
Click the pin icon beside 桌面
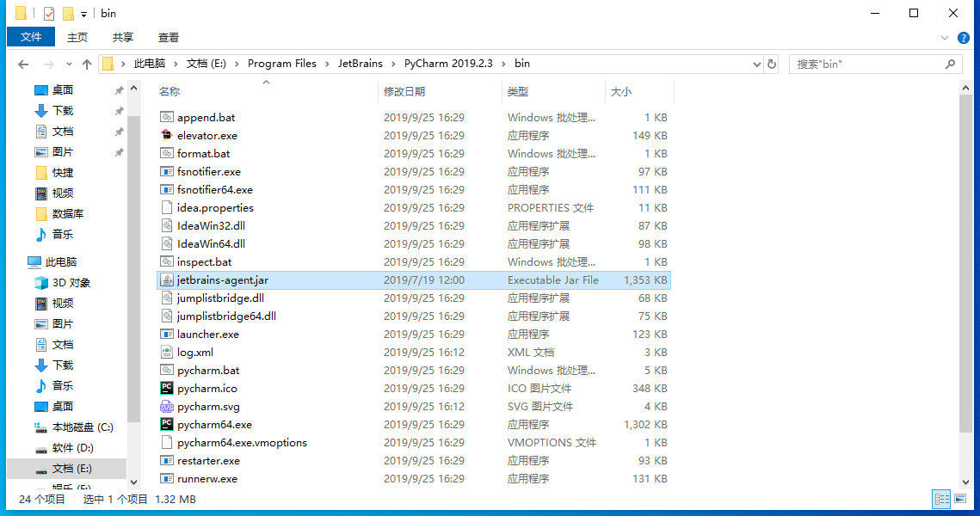tap(119, 90)
